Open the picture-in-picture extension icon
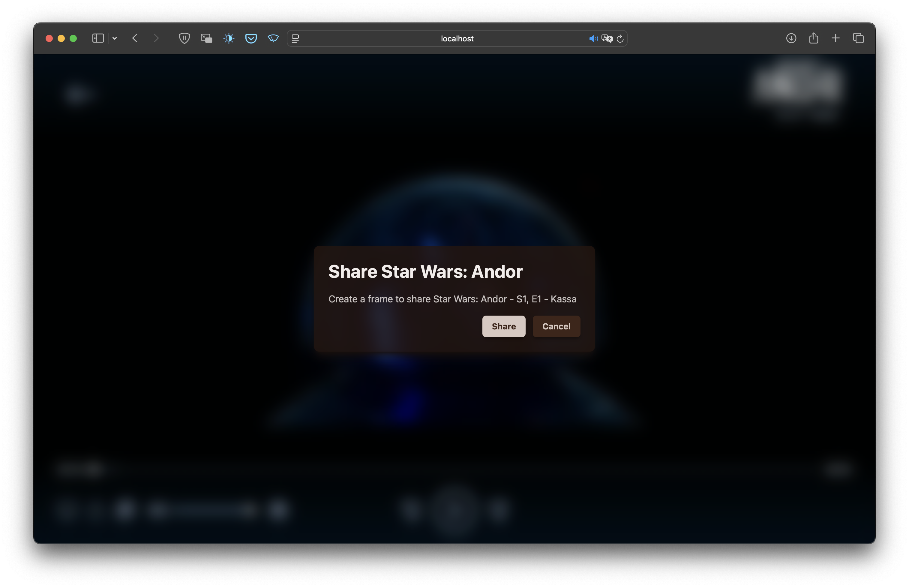This screenshot has height=588, width=909. (206, 38)
